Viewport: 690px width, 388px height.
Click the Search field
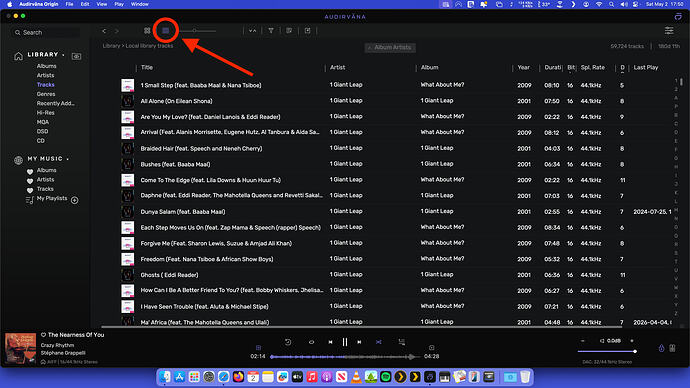47,33
